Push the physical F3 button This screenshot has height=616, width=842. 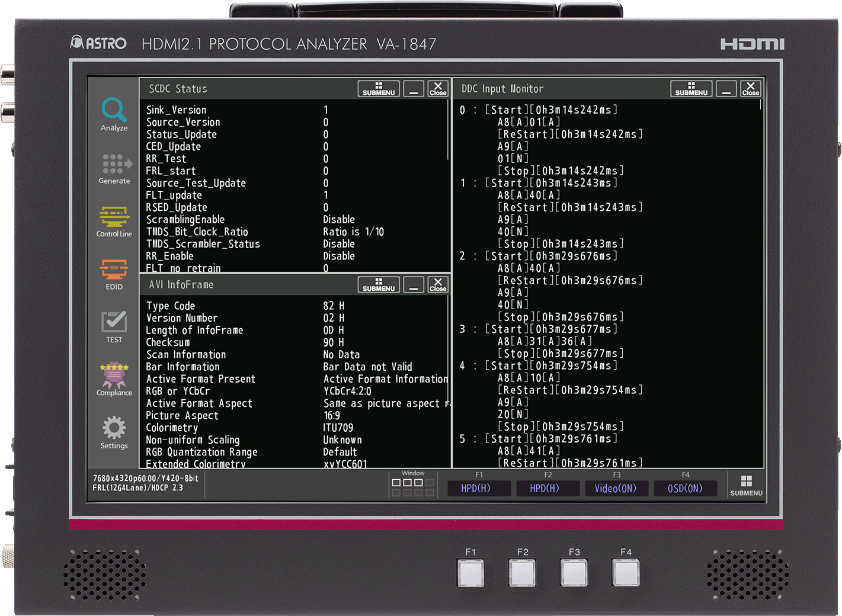tap(574, 573)
